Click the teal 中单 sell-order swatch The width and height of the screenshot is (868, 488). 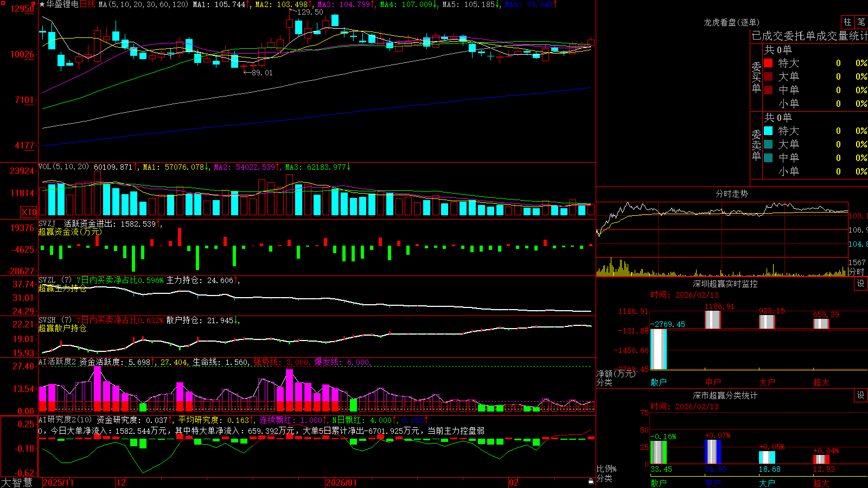click(768, 158)
